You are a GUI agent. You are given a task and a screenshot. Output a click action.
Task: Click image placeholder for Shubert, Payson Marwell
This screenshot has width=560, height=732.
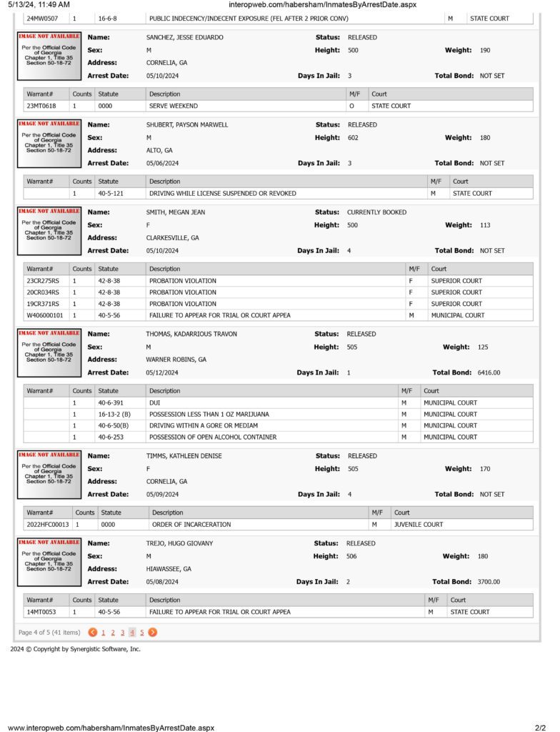[49, 143]
